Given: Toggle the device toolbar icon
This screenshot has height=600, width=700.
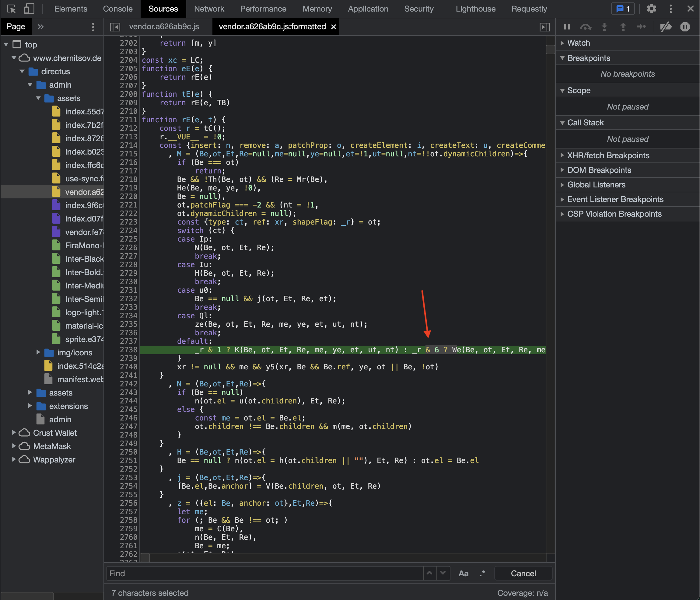Looking at the screenshot, I should click(x=29, y=9).
